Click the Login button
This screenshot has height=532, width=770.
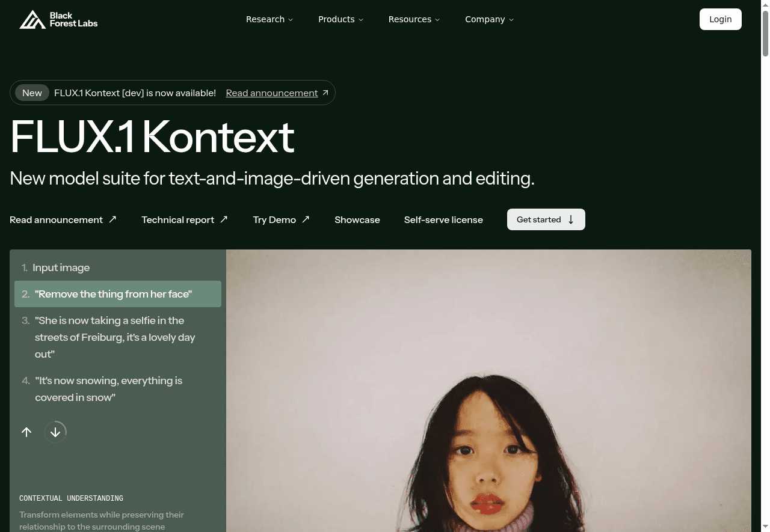point(720,19)
